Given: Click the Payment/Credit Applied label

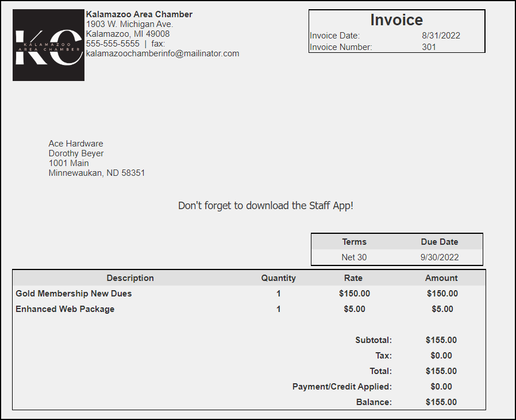Looking at the screenshot, I should 342,387.
